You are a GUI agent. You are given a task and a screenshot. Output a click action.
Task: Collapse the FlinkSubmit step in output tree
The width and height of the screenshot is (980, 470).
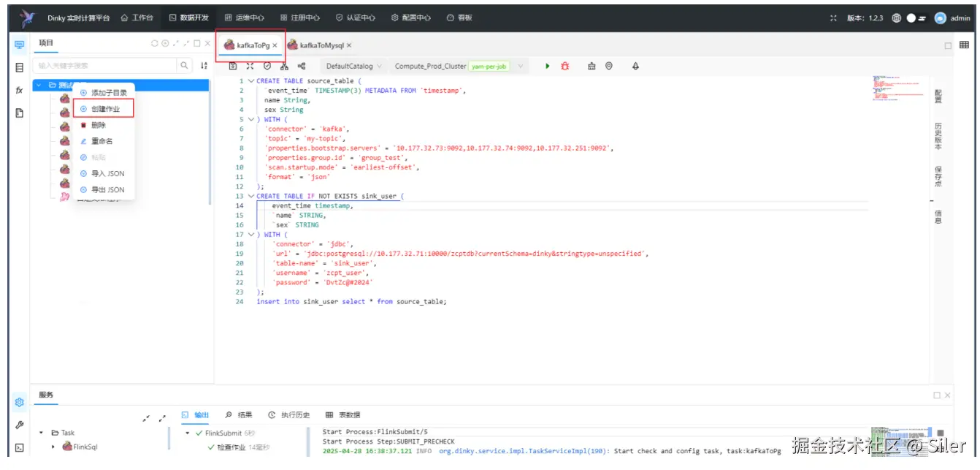pos(188,433)
